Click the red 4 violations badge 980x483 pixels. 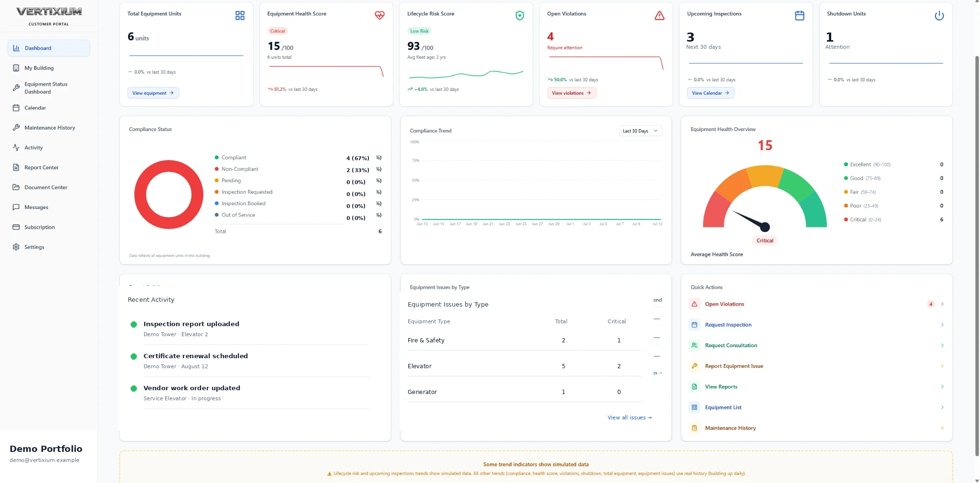click(931, 304)
